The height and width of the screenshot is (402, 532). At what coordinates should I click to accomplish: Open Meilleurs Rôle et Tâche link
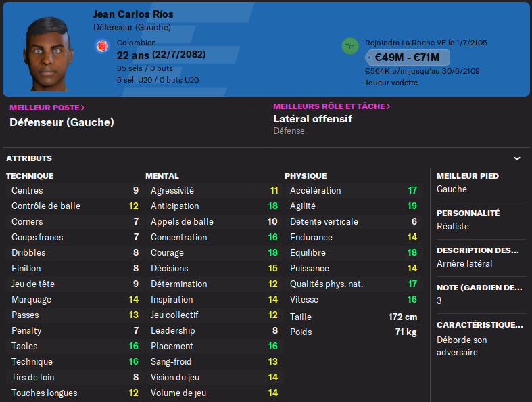331,106
